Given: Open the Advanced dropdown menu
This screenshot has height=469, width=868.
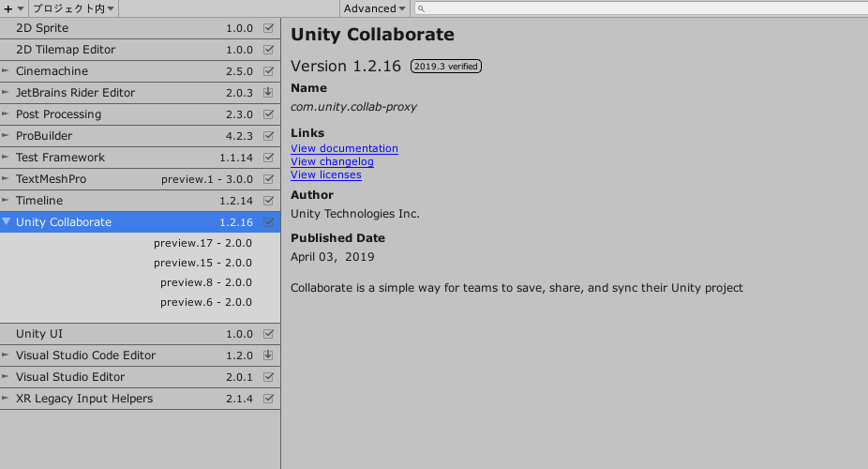Looking at the screenshot, I should (x=374, y=8).
